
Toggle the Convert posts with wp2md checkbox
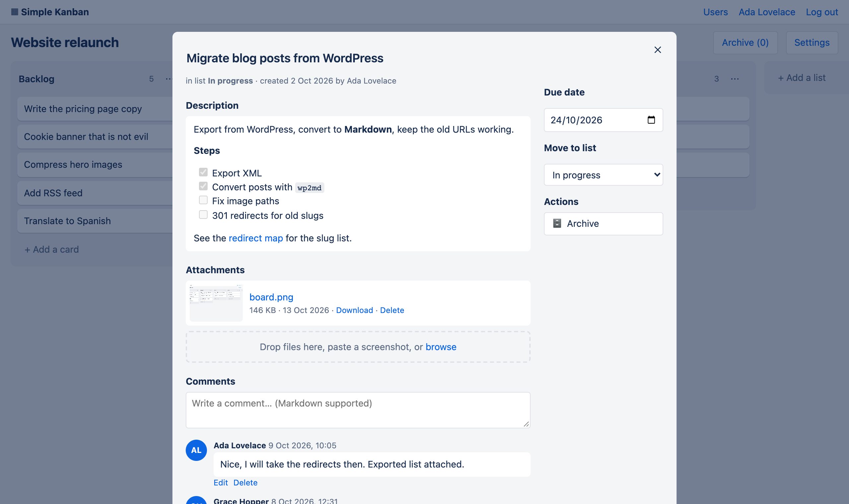(203, 186)
